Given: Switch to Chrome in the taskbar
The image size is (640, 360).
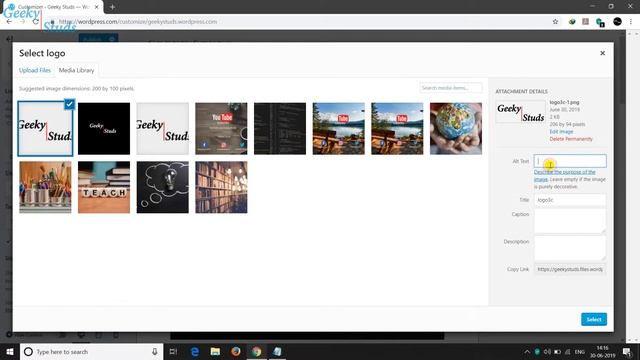Looking at the screenshot, I should [x=256, y=351].
